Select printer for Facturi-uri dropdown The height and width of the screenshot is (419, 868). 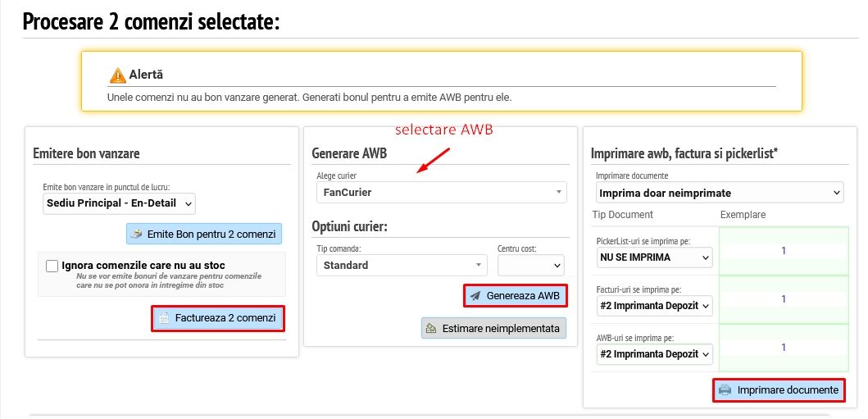[x=655, y=306]
